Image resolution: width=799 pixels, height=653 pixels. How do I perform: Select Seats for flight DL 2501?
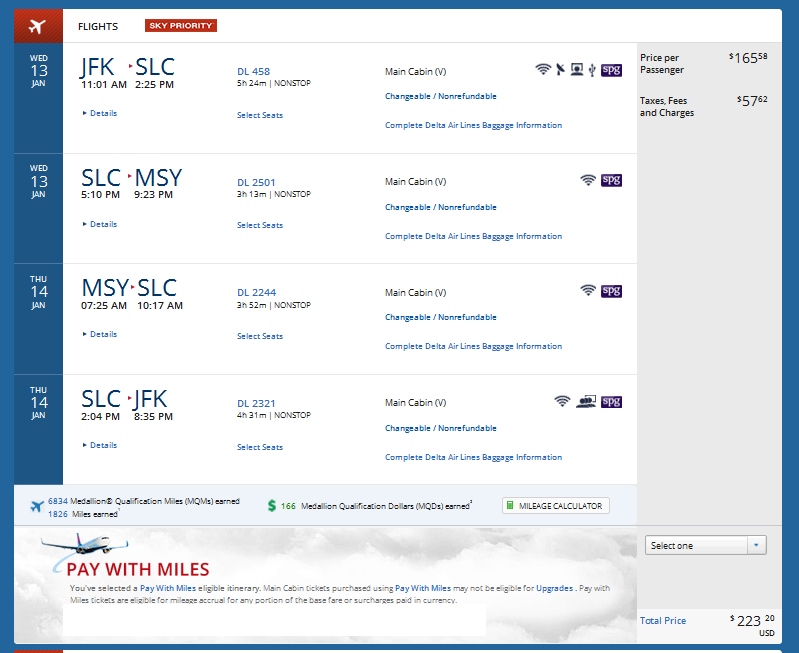[260, 225]
